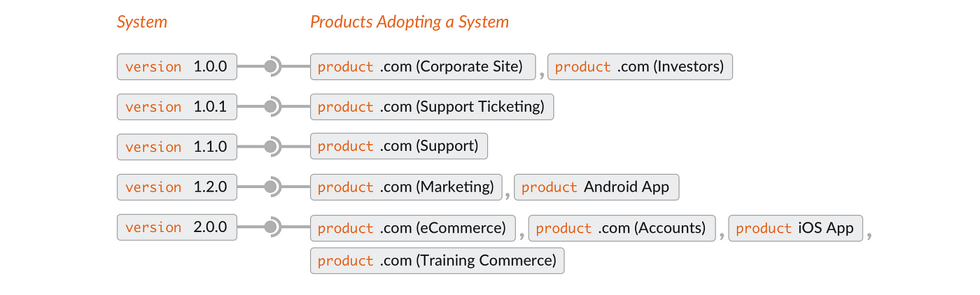Image resolution: width=980 pixels, height=295 pixels.
Task: Select the product Android App tag
Action: (596, 187)
